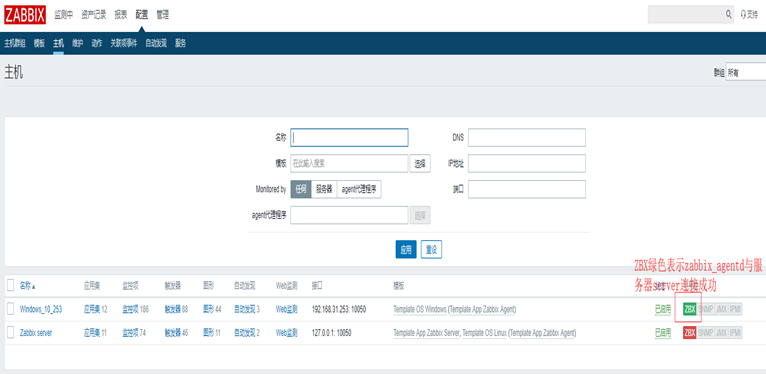Select '任何' in Monitored by
The height and width of the screenshot is (374, 766).
[300, 189]
